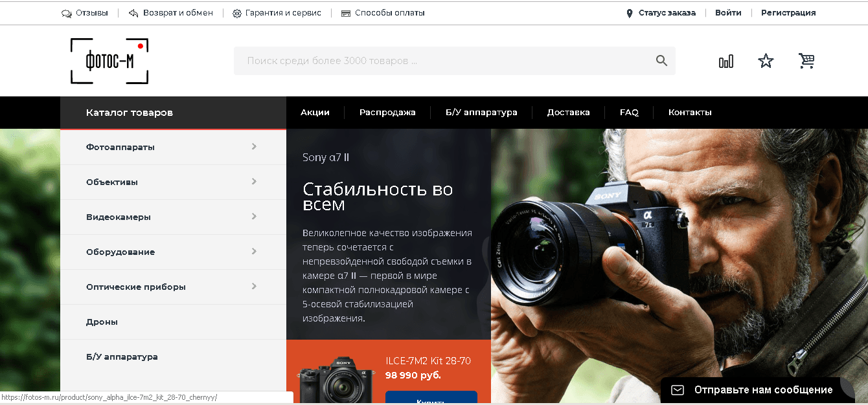
Task: Open the Регистрация link
Action: pyautogui.click(x=788, y=12)
